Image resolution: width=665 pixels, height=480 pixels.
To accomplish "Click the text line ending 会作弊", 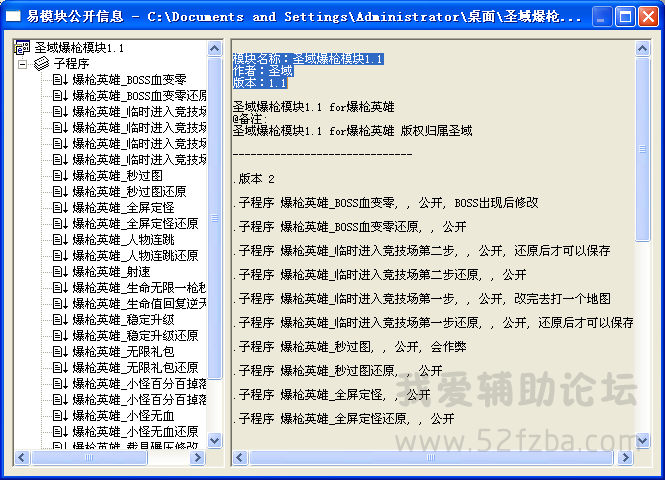I will click(x=349, y=346).
